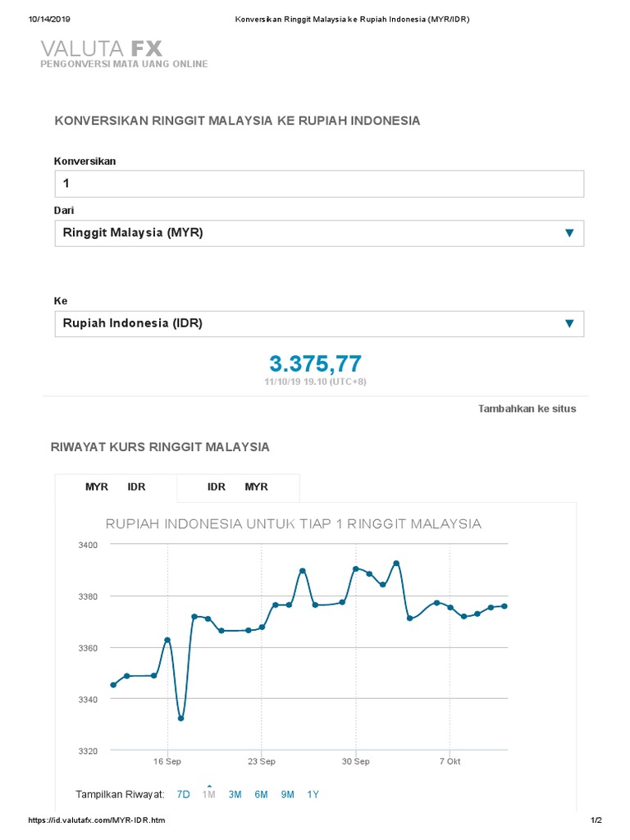Click the first data point on chart line
The width and height of the screenshot is (630, 840).
pos(113,685)
